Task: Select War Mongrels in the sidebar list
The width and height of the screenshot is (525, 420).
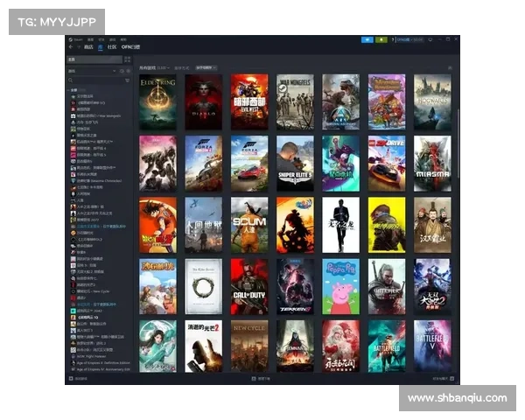Action: [95, 115]
